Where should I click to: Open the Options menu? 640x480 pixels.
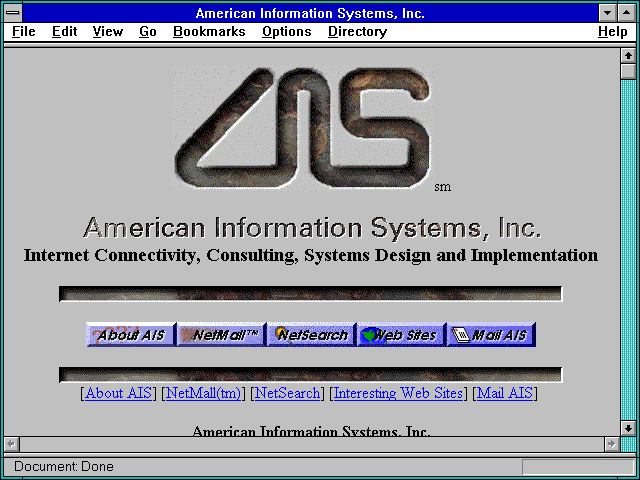tap(287, 31)
